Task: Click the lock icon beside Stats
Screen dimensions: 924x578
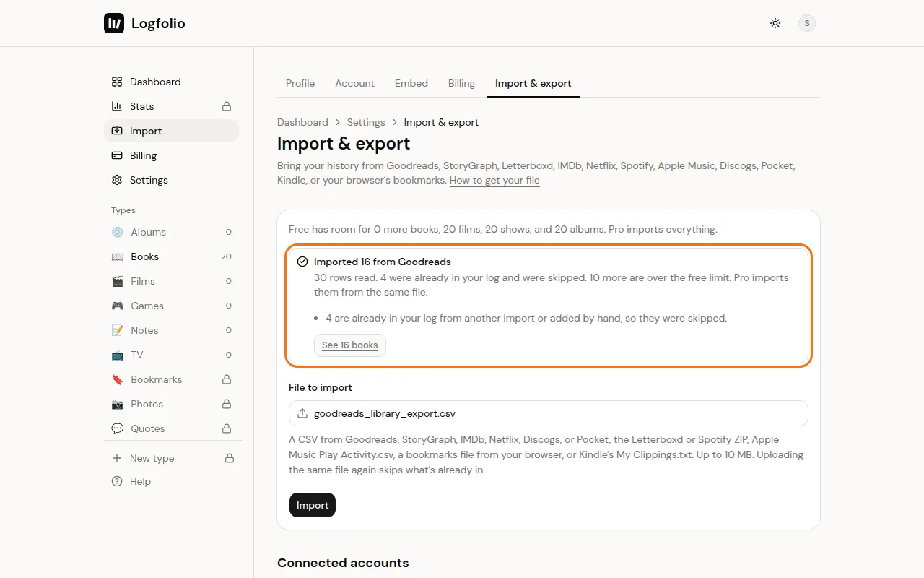Action: tap(227, 106)
